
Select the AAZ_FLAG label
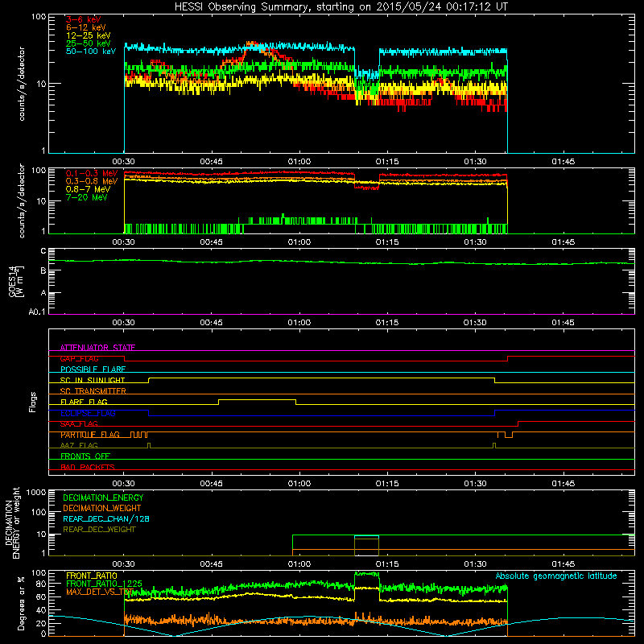pos(79,445)
